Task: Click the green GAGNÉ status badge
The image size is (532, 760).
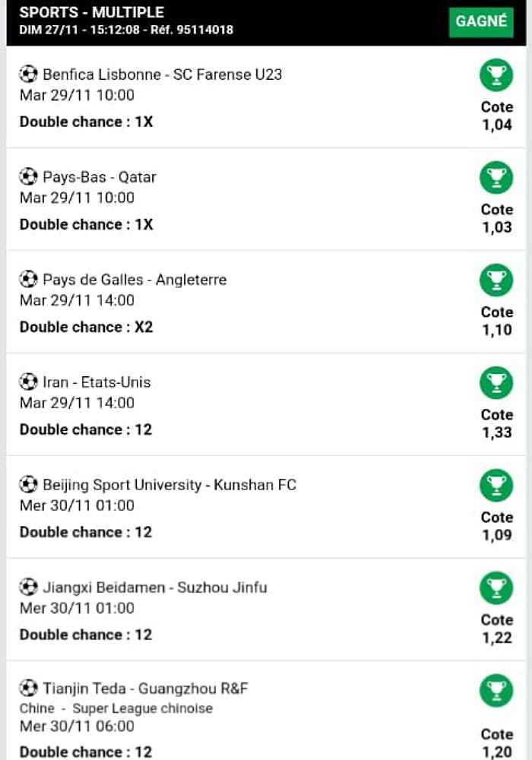Action: (x=480, y=21)
